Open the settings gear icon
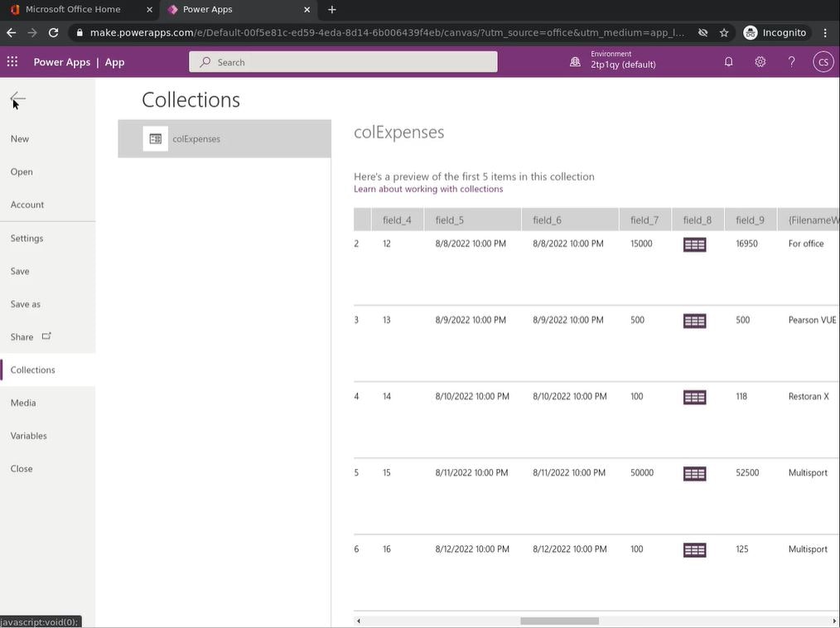This screenshot has height=628, width=840. [760, 62]
